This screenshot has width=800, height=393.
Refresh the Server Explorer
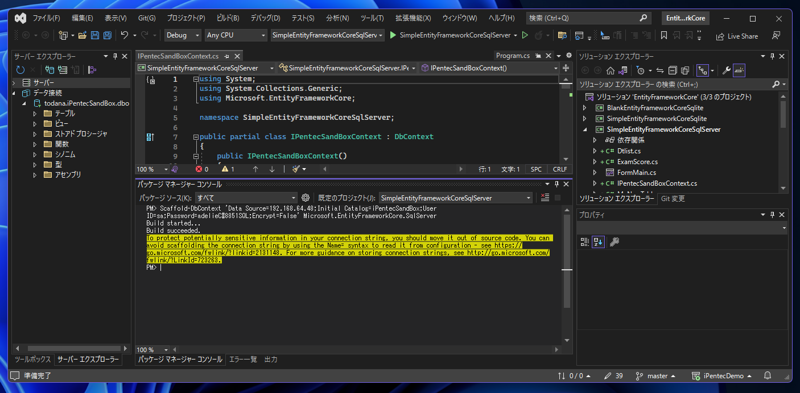pos(20,70)
